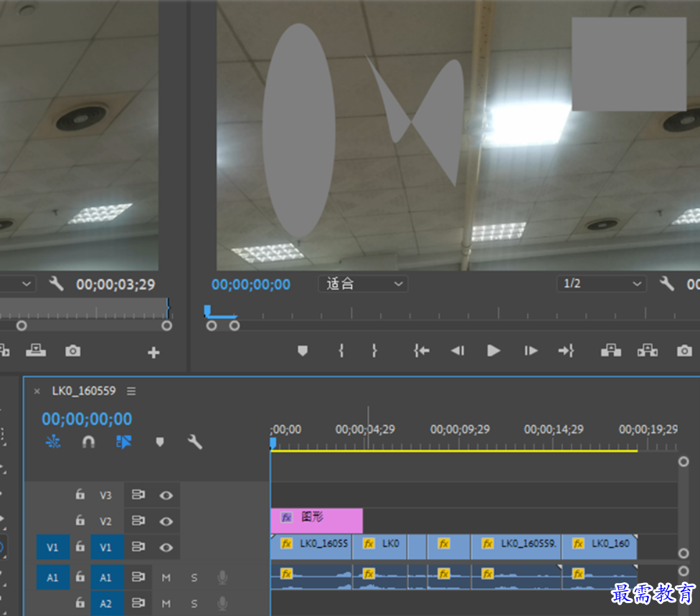Hide track V3 output eye
The width and height of the screenshot is (700, 616).
pos(166,495)
